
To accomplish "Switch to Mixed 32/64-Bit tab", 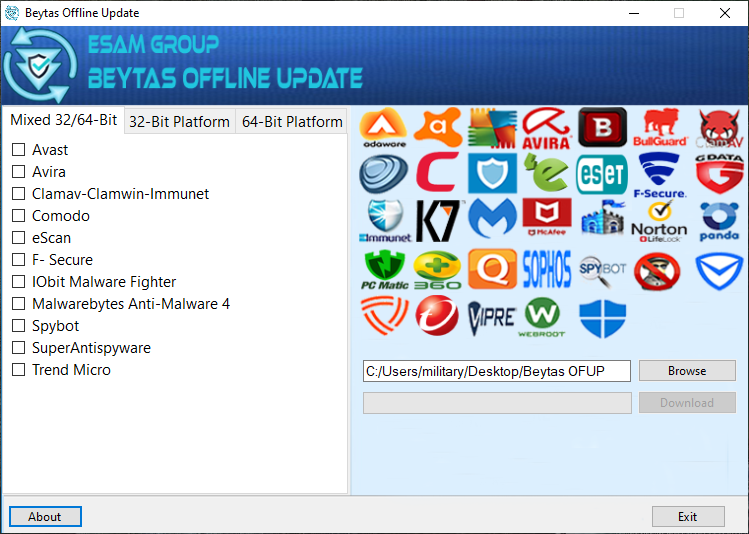I will [x=64, y=120].
